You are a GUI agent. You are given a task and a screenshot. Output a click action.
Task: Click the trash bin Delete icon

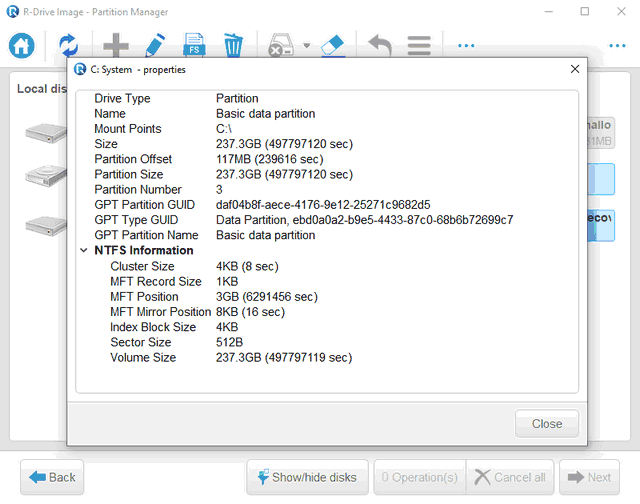(x=233, y=46)
